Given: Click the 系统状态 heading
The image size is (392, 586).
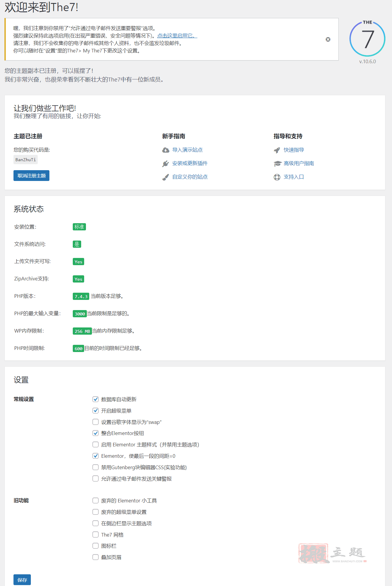Looking at the screenshot, I should [x=29, y=209].
